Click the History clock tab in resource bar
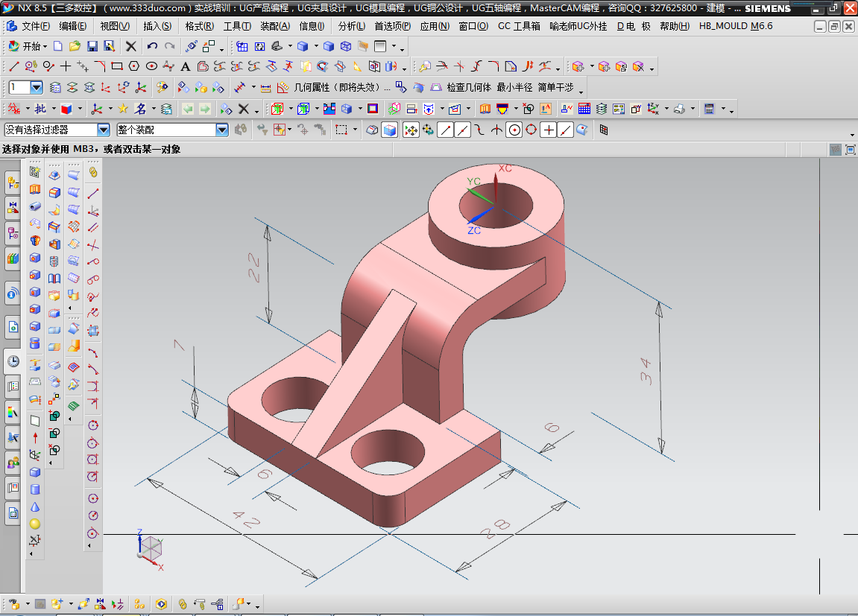 pyautogui.click(x=13, y=361)
